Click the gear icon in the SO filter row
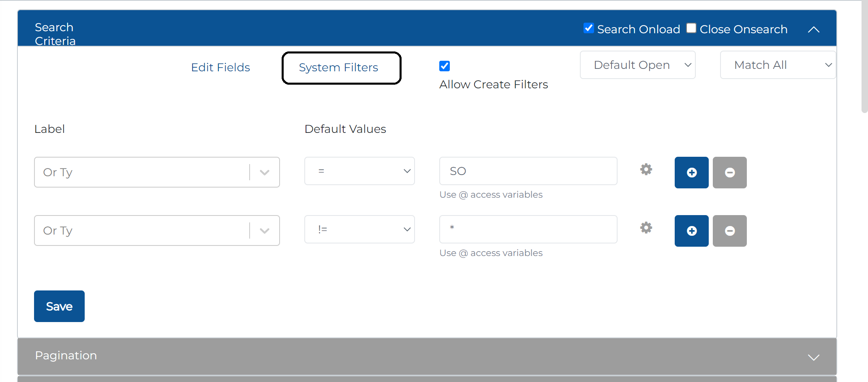 646,169
